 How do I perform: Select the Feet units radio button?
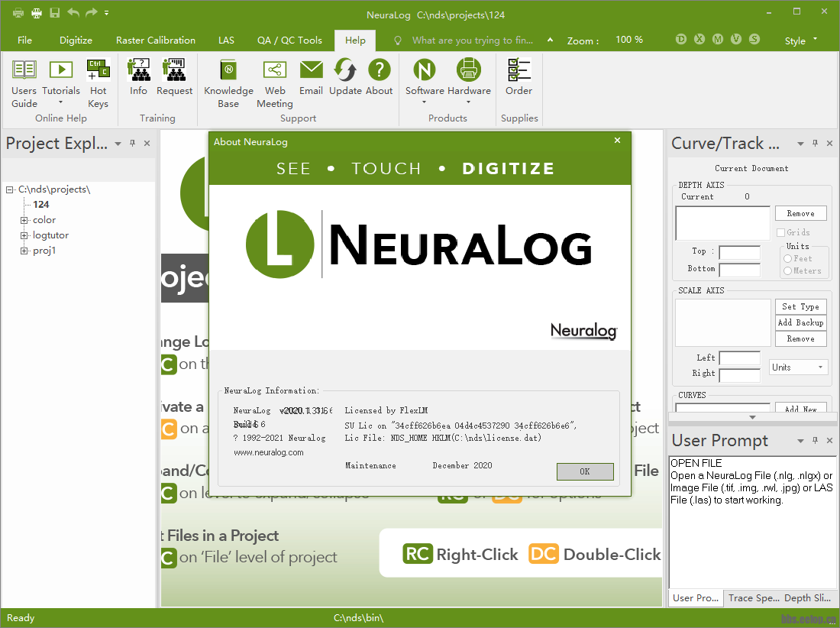click(x=788, y=259)
